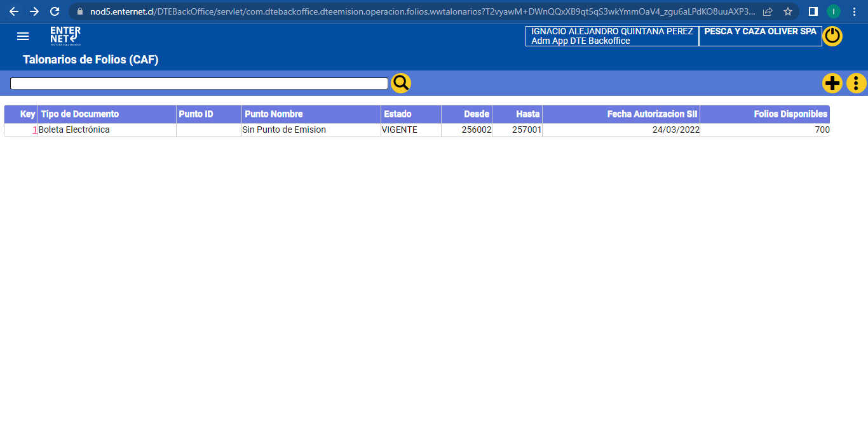Open talonario record with key 1

[35, 130]
